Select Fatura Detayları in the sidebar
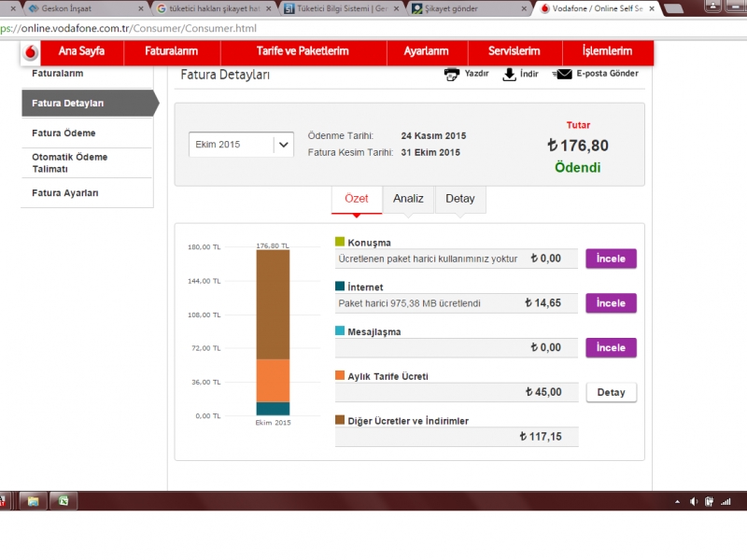This screenshot has height=560, width=747. point(90,104)
